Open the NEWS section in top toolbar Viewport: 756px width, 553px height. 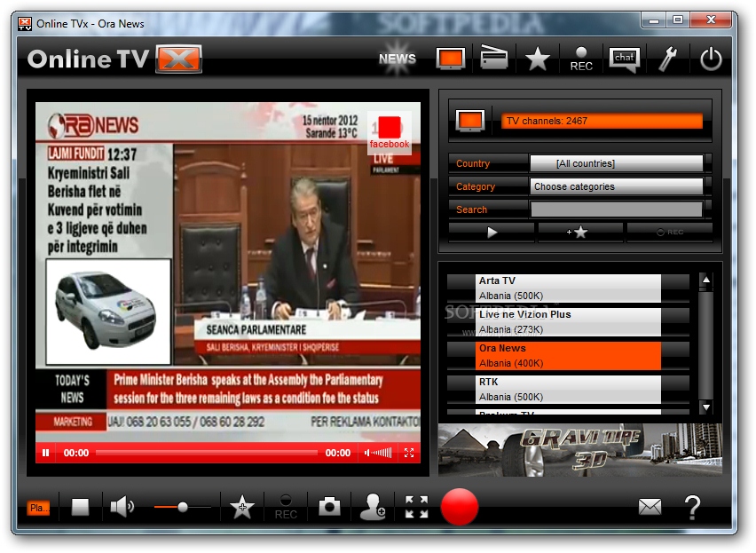pos(398,59)
